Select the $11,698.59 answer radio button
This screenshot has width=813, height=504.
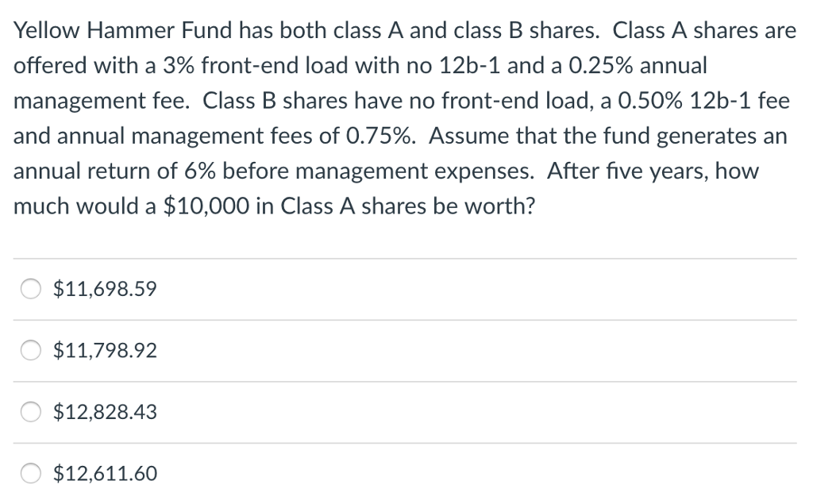click(30, 289)
